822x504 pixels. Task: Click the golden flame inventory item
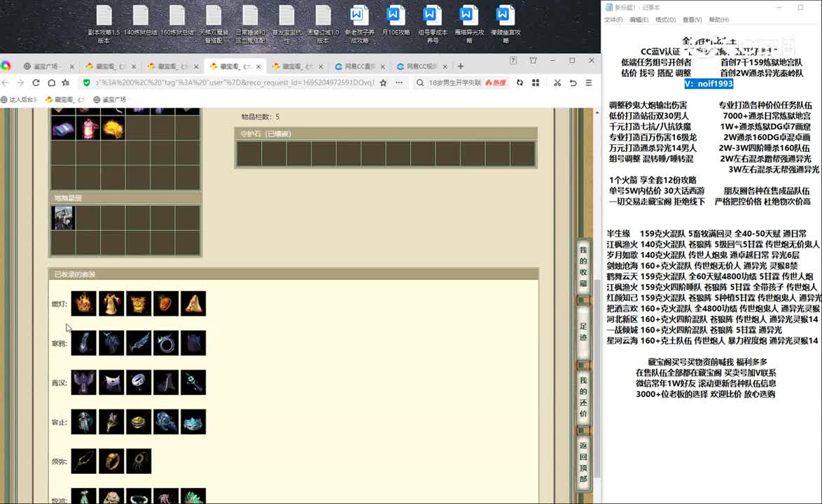pos(113,128)
